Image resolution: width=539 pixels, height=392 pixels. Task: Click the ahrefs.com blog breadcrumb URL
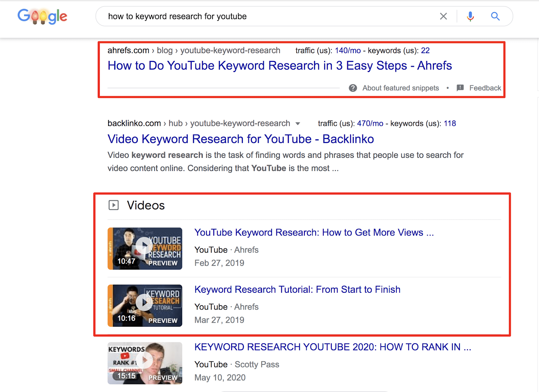194,50
